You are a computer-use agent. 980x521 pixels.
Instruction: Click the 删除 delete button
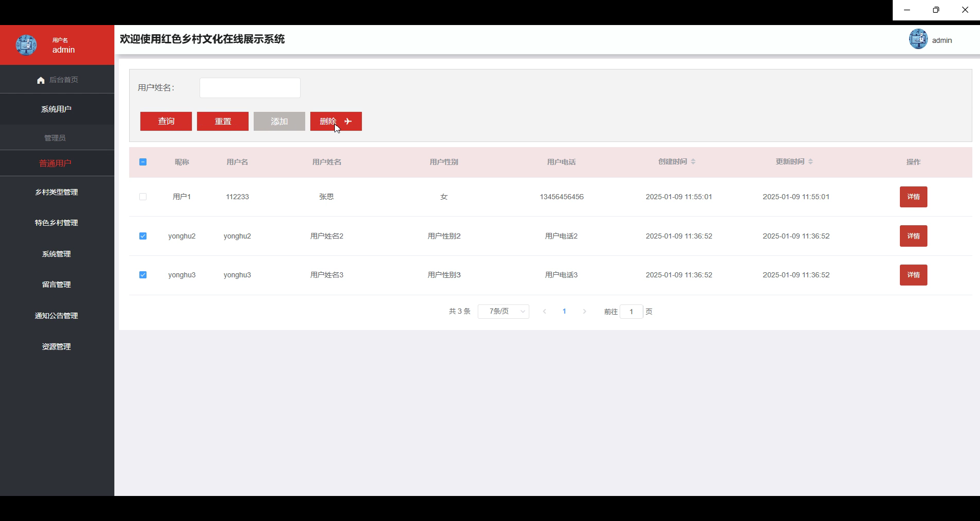tap(336, 121)
